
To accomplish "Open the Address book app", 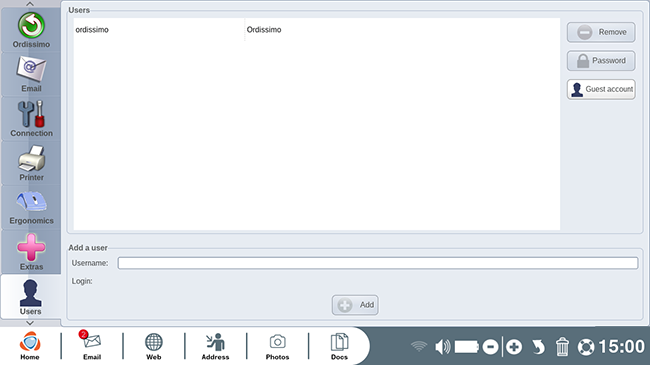I will 215,346.
